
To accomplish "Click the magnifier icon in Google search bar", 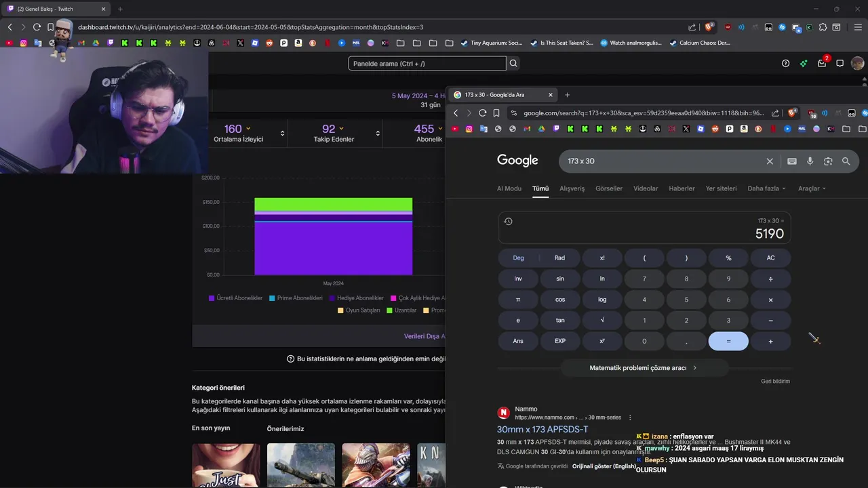I will click(846, 161).
